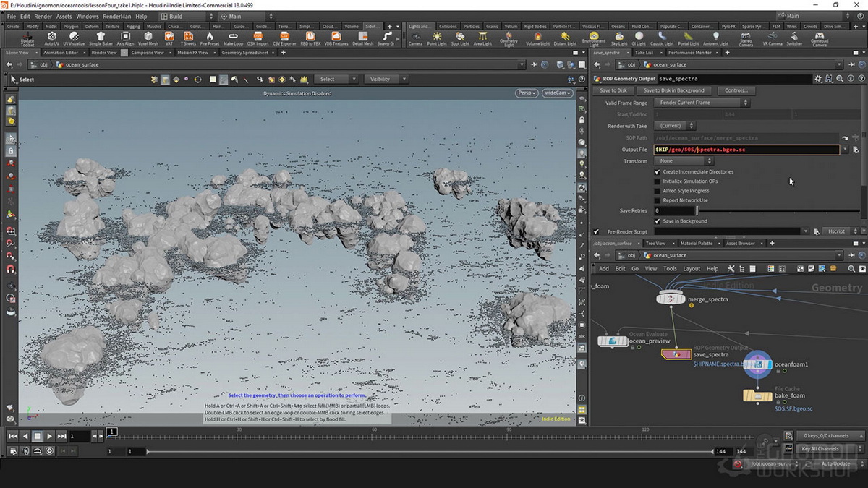The height and width of the screenshot is (488, 868).
Task: Add a Sky Light from the shelf
Action: point(619,38)
